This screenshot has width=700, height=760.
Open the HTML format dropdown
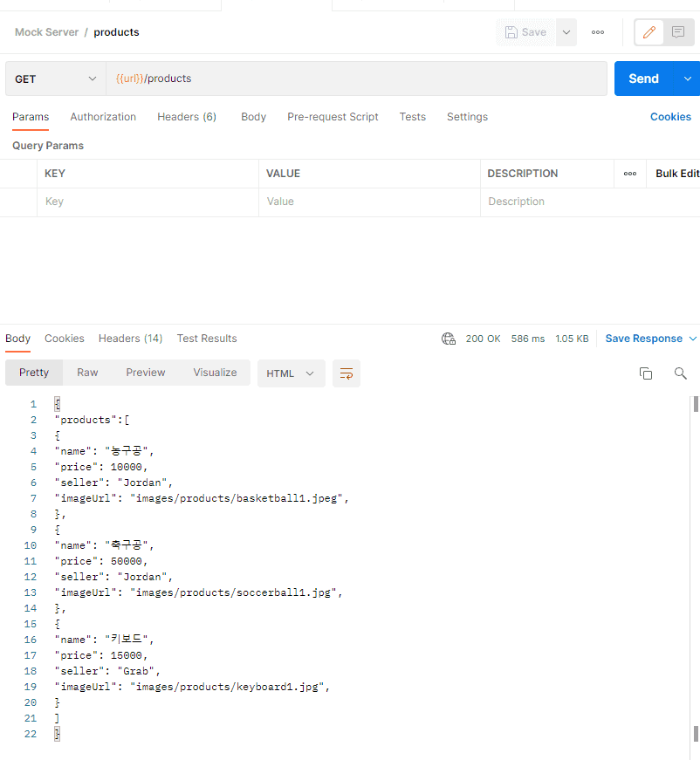291,373
